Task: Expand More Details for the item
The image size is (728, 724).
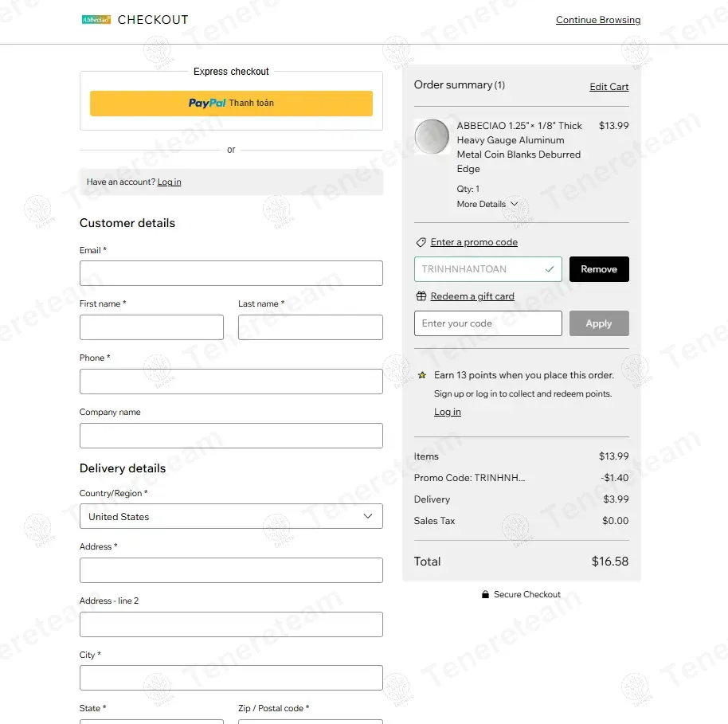Action: point(487,204)
